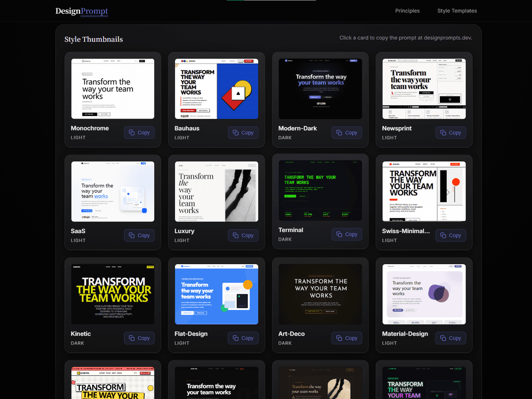
Task: Open the blue Flat-Design thumbnail
Action: 216,294
